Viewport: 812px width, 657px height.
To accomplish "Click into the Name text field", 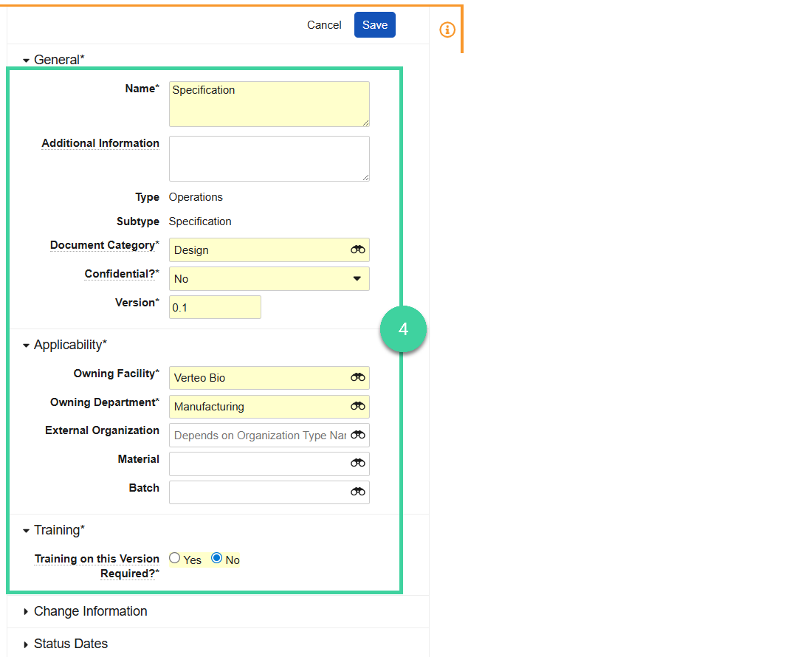I will pyautogui.click(x=269, y=103).
